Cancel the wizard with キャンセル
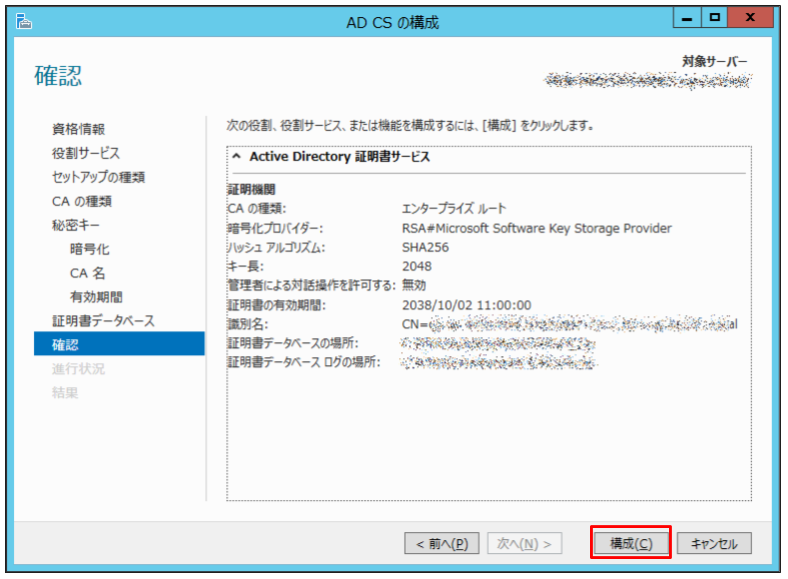Image resolution: width=788 pixels, height=579 pixels. pyautogui.click(x=714, y=543)
